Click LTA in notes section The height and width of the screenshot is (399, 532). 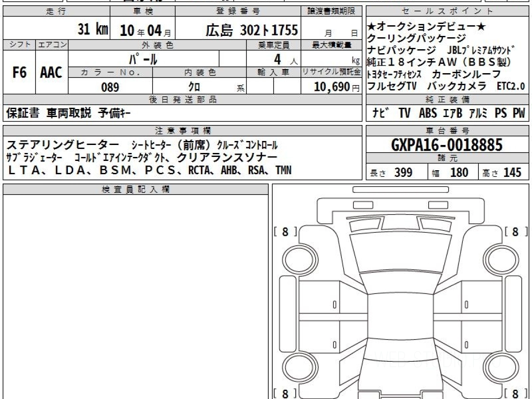tap(23, 170)
